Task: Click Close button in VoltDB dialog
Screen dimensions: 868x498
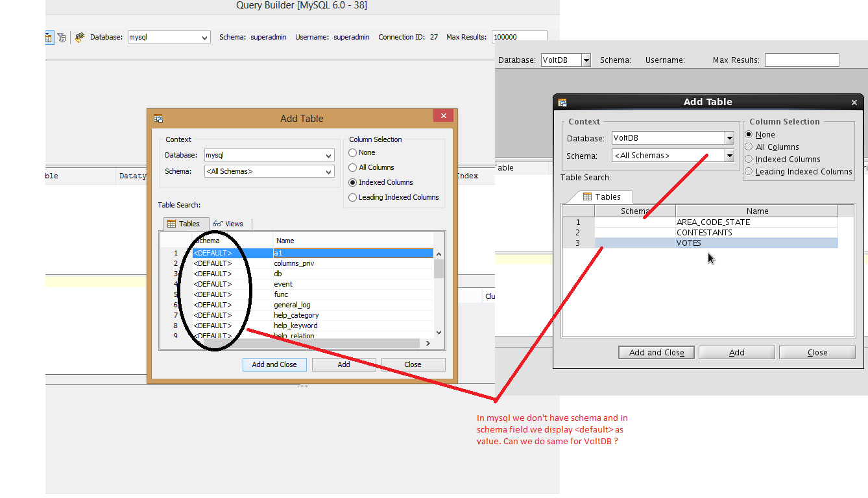Action: 817,353
